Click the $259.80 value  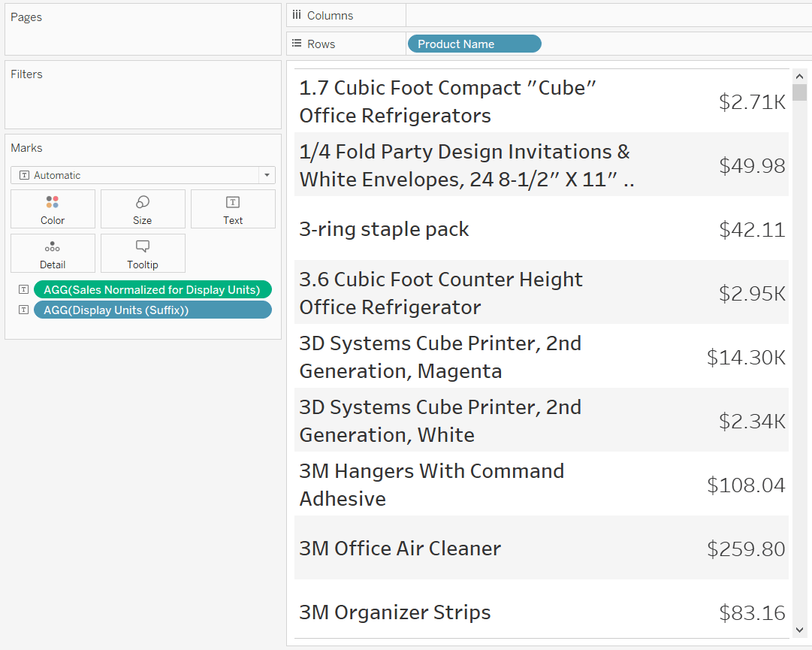click(x=746, y=549)
